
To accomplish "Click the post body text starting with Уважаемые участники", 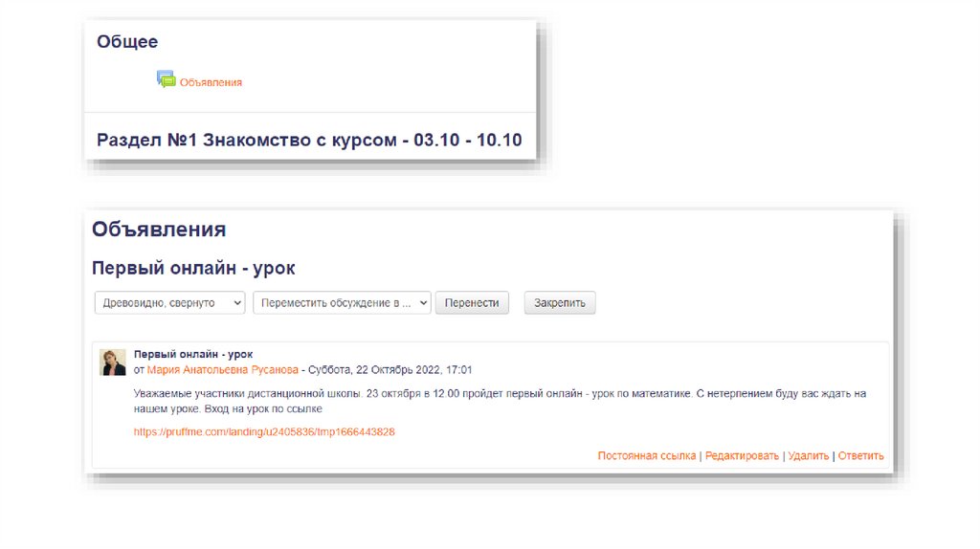I will point(500,401).
